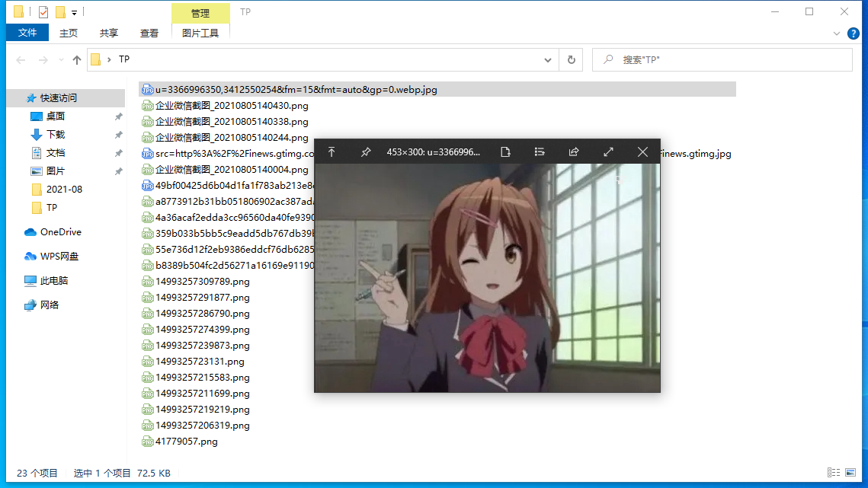Select file 14993257291877.png
The height and width of the screenshot is (488, 868).
(202, 298)
